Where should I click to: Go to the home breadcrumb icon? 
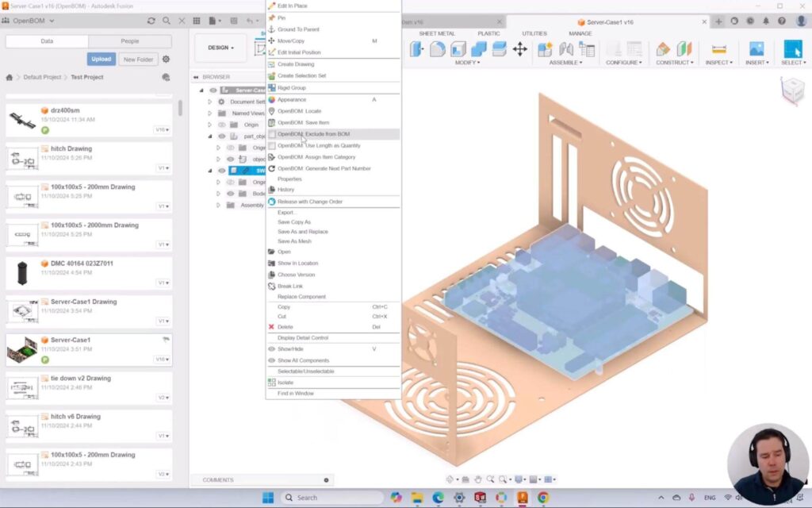pyautogui.click(x=10, y=77)
